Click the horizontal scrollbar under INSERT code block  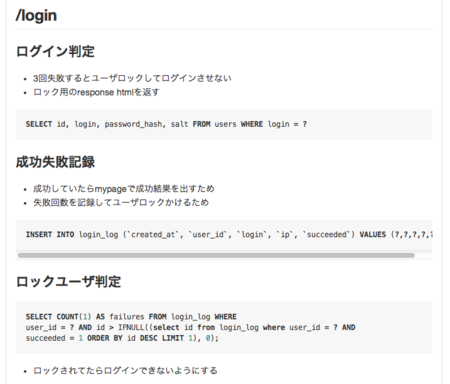216,255
